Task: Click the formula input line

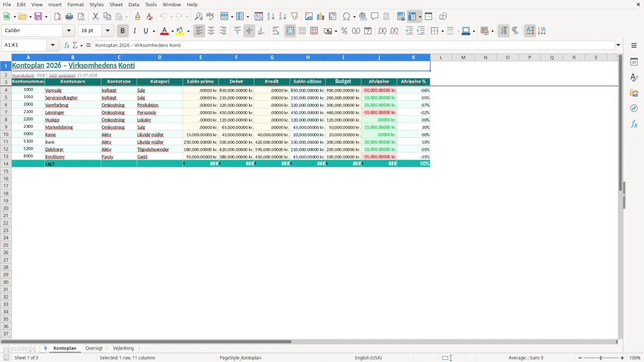Action: (353, 45)
